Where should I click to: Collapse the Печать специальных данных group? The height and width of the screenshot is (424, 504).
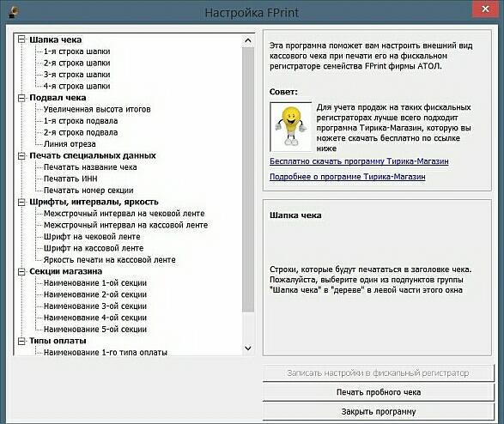point(21,156)
